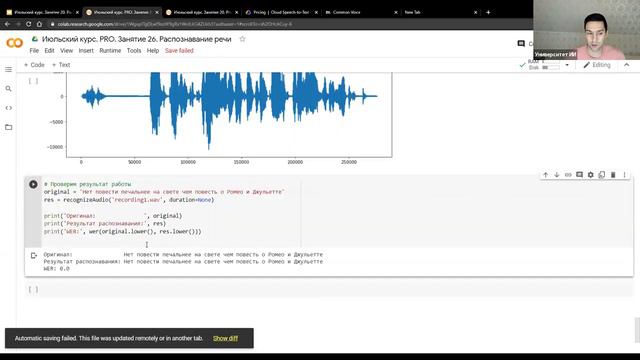Close the Common Voice browser tab

click(x=396, y=12)
